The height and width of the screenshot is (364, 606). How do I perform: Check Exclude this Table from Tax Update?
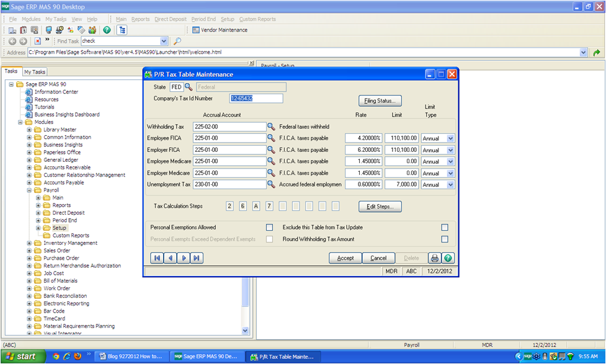pyautogui.click(x=444, y=228)
